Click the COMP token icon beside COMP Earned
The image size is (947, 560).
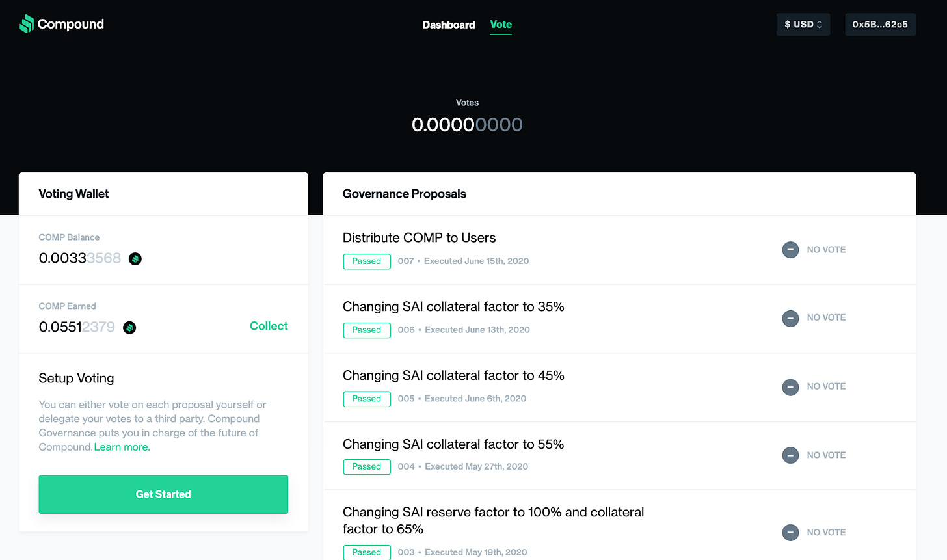point(129,328)
